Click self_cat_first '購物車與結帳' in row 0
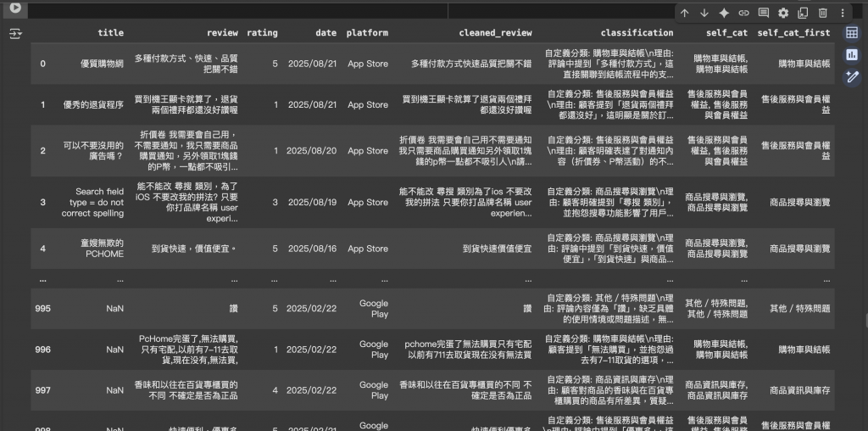Viewport: 868px width, 431px height. [804, 64]
